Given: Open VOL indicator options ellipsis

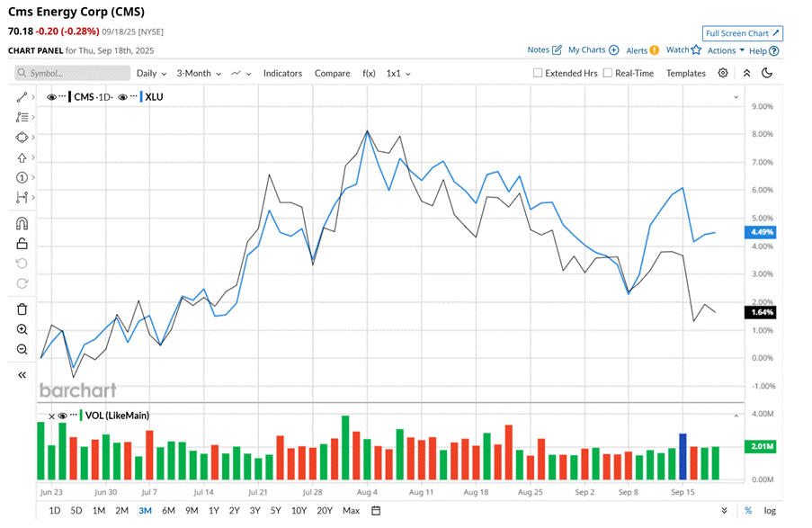Looking at the screenshot, I should pyautogui.click(x=74, y=415).
